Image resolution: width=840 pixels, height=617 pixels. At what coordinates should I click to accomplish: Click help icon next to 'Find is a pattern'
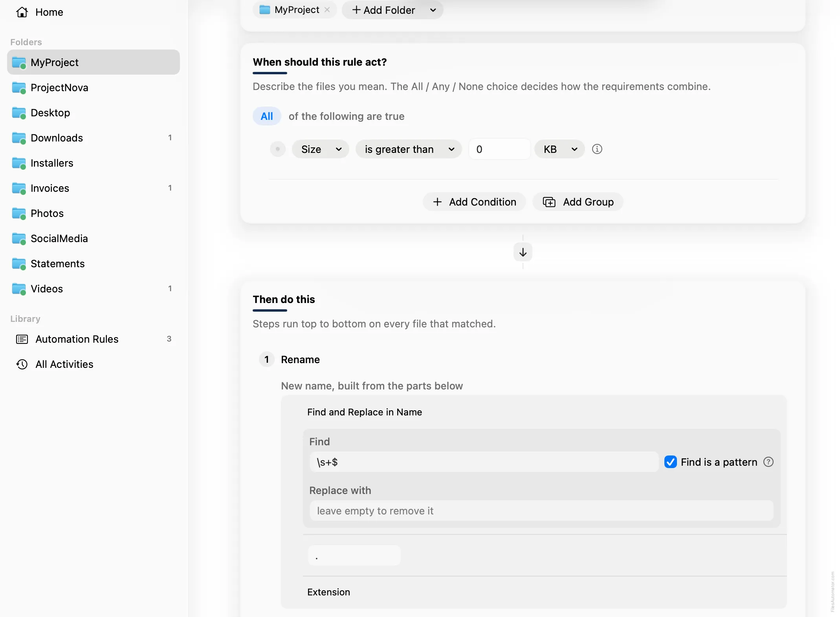(768, 462)
